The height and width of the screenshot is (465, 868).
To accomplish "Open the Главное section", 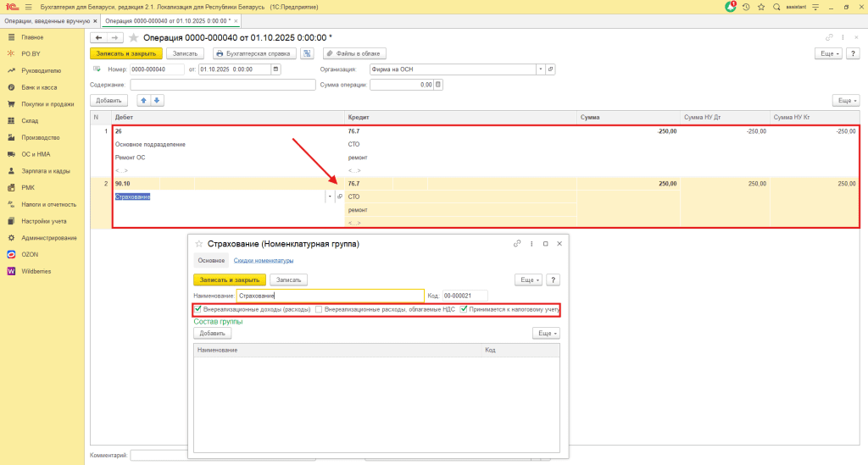I will (x=32, y=37).
